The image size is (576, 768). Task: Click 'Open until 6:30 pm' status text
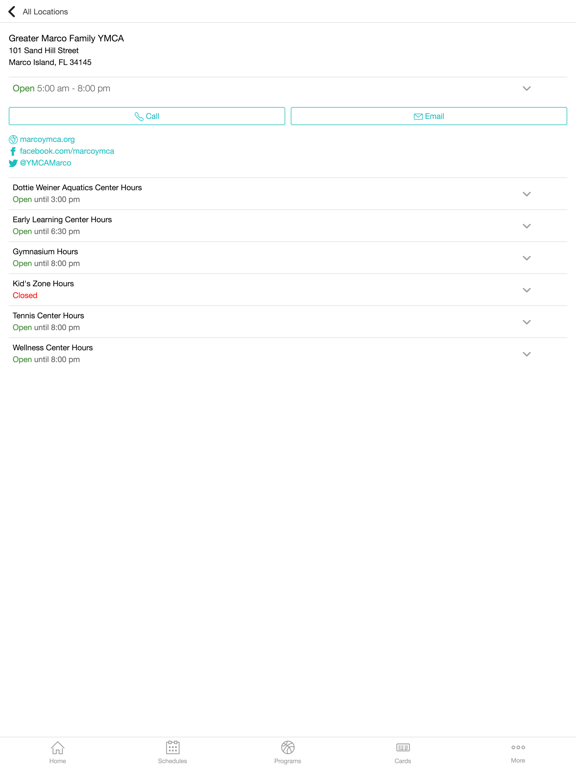tap(46, 231)
